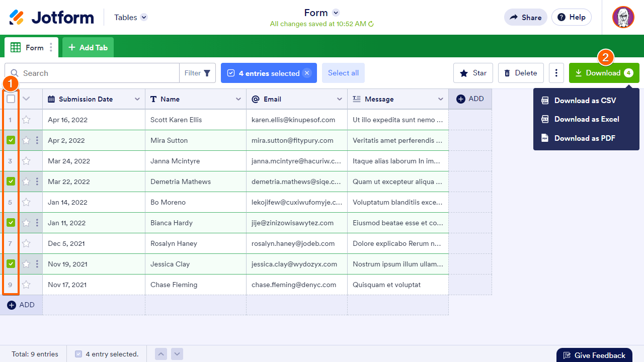The width and height of the screenshot is (644, 362).
Task: Click the Rosalyn Haney name cell
Action: 196,243
